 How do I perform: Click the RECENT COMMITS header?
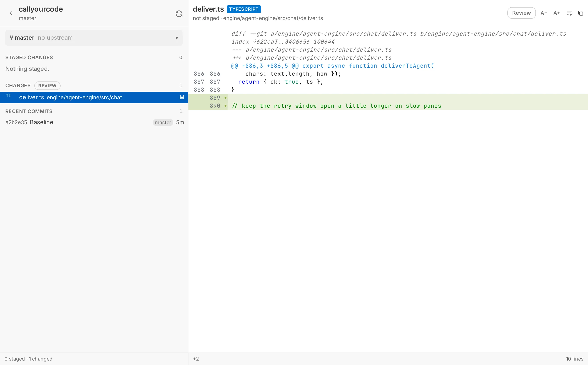point(29,112)
